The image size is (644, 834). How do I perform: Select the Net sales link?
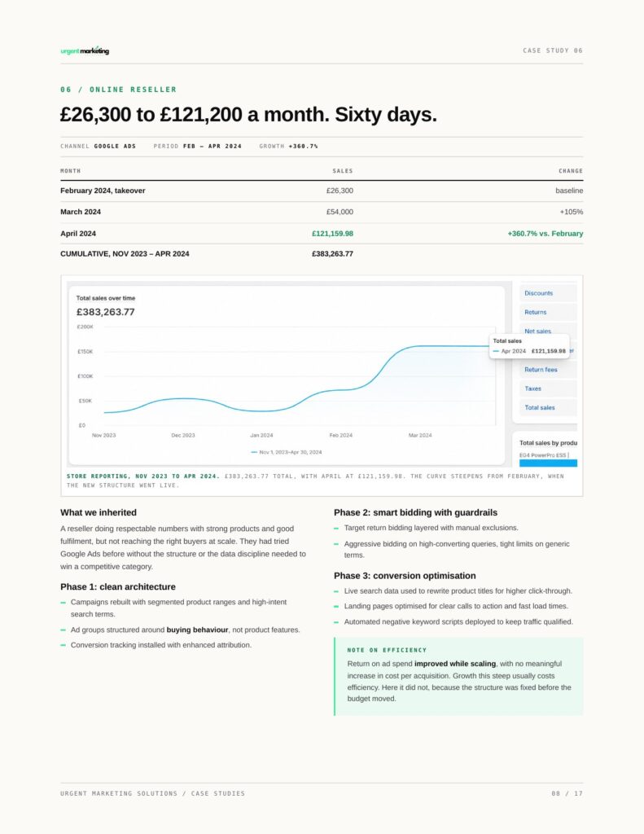point(537,331)
